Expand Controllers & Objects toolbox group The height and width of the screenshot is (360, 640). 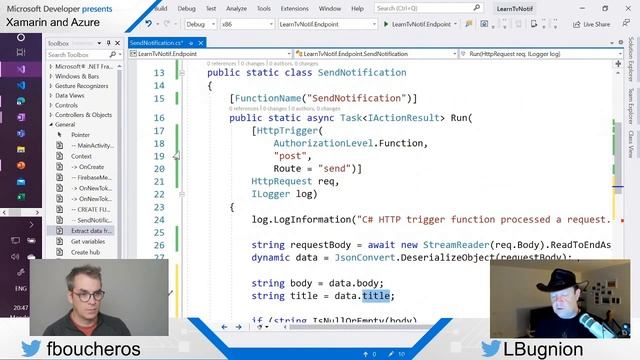51,115
